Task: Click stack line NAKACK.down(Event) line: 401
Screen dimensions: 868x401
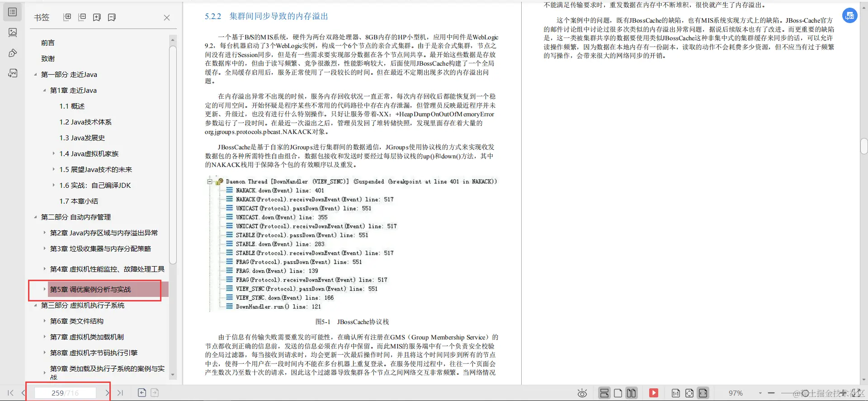Action: (x=280, y=191)
